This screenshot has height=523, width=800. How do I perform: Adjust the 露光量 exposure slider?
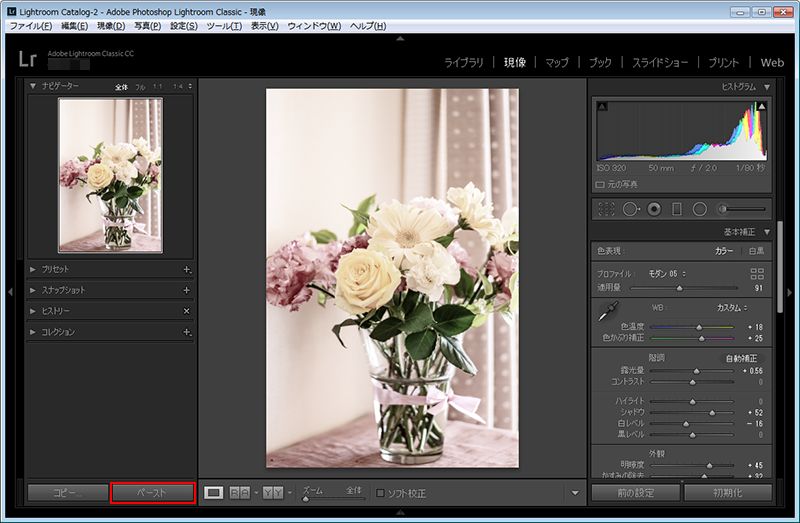pos(697,371)
